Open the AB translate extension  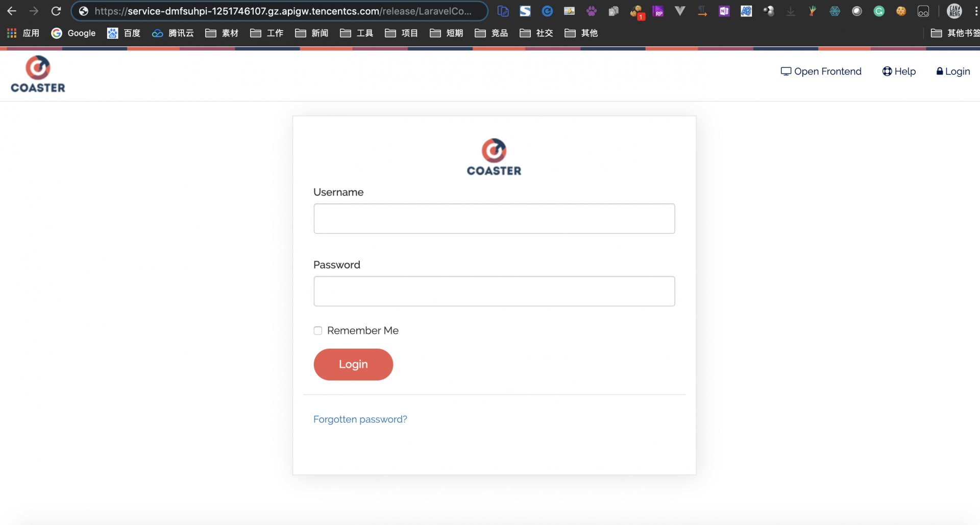[x=746, y=11]
